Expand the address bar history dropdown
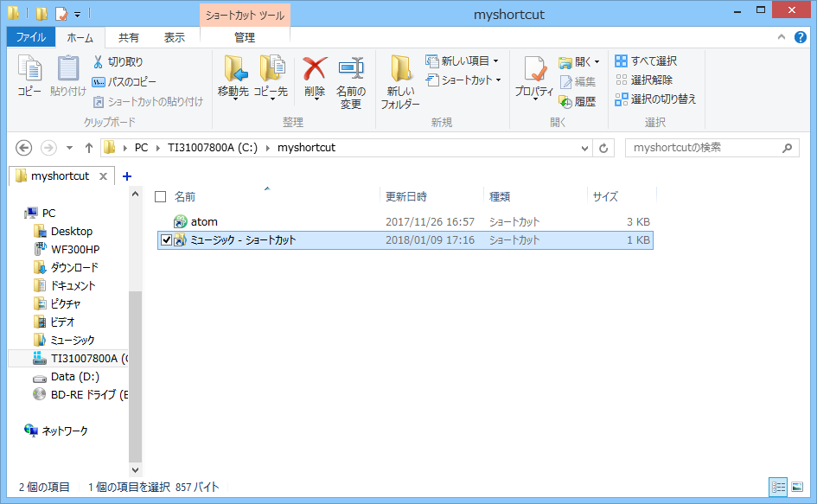 click(584, 148)
